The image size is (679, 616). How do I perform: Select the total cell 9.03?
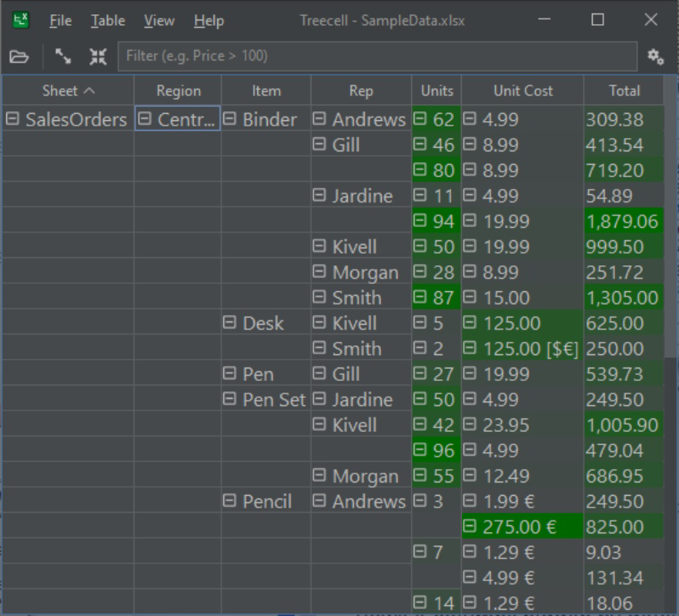pyautogui.click(x=624, y=552)
